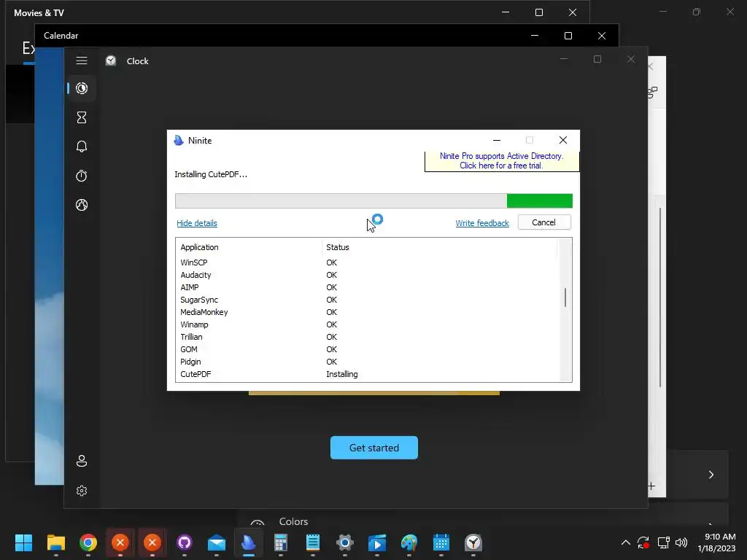Show hidden system tray icons
This screenshot has height=560, width=747.
tap(626, 542)
